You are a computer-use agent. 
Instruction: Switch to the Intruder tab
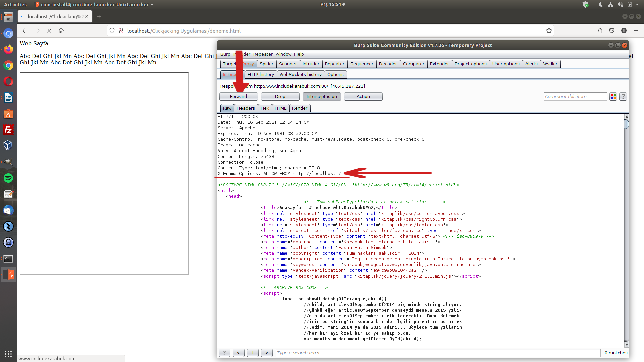(x=311, y=64)
